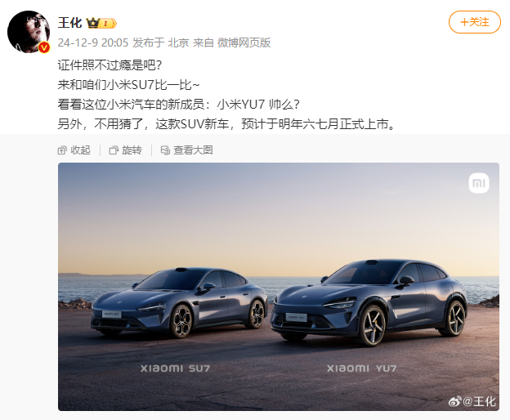Click the view-large icon beside 查看大图
Screen dimensions: 510x420
[165, 150]
